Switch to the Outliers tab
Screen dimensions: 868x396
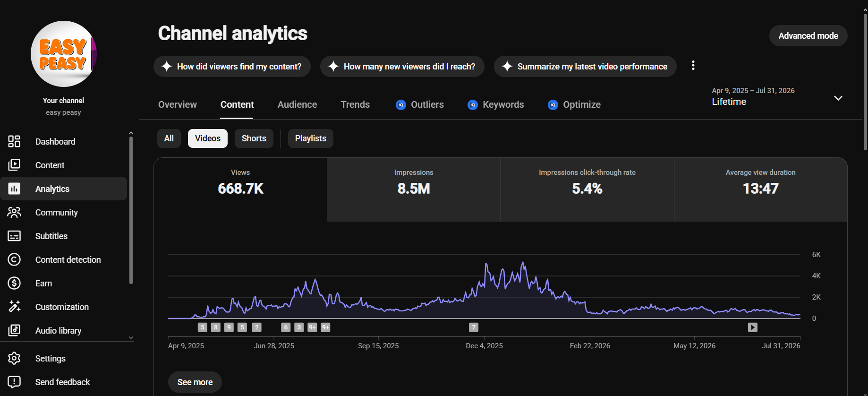[x=420, y=104]
